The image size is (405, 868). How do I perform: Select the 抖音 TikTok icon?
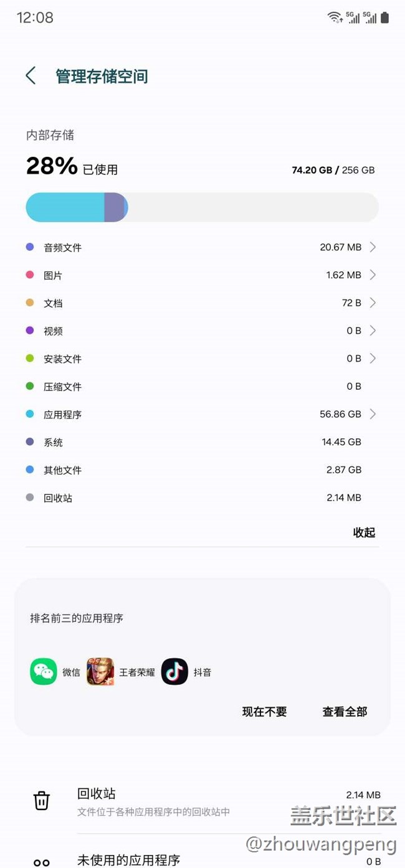pyautogui.click(x=174, y=672)
